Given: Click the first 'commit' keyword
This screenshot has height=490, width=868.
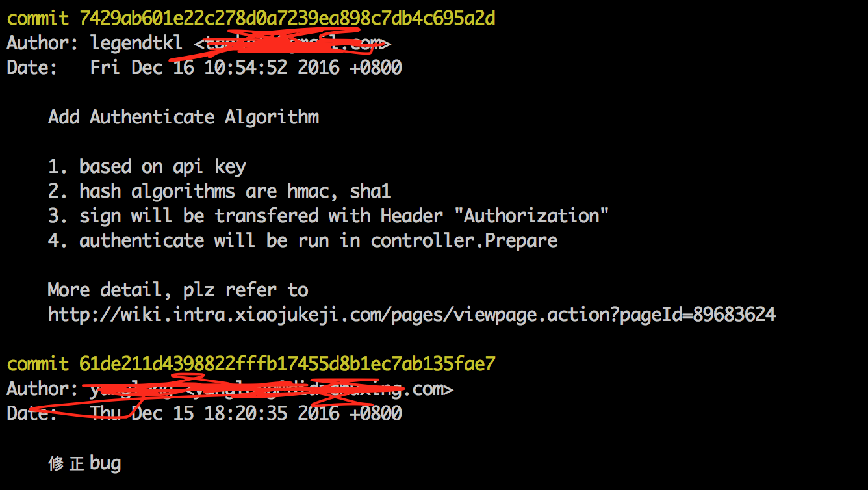Looking at the screenshot, I should pyautogui.click(x=38, y=18).
